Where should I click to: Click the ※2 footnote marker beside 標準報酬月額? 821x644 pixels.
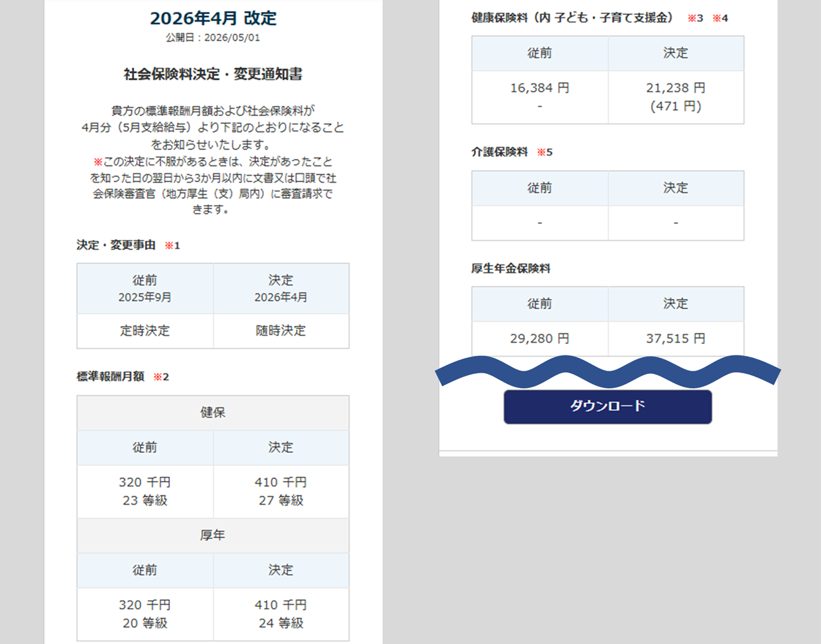click(161, 377)
